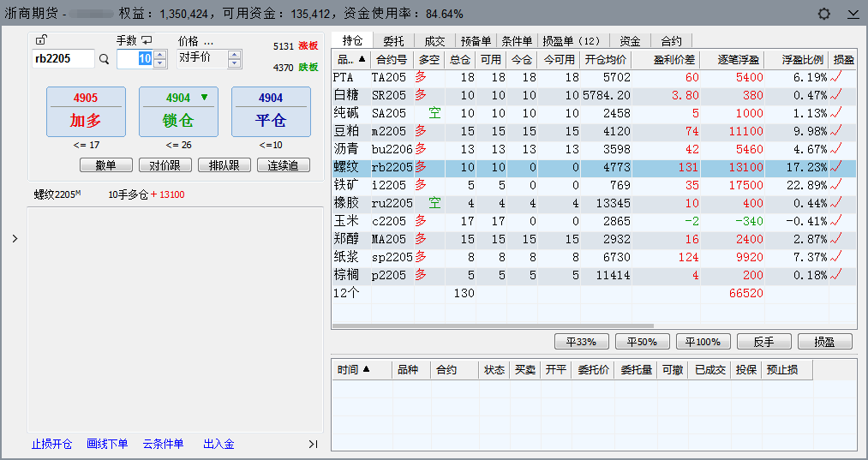Open the title bar dropdown menu arrow
The height and width of the screenshot is (460, 868).
853,14
